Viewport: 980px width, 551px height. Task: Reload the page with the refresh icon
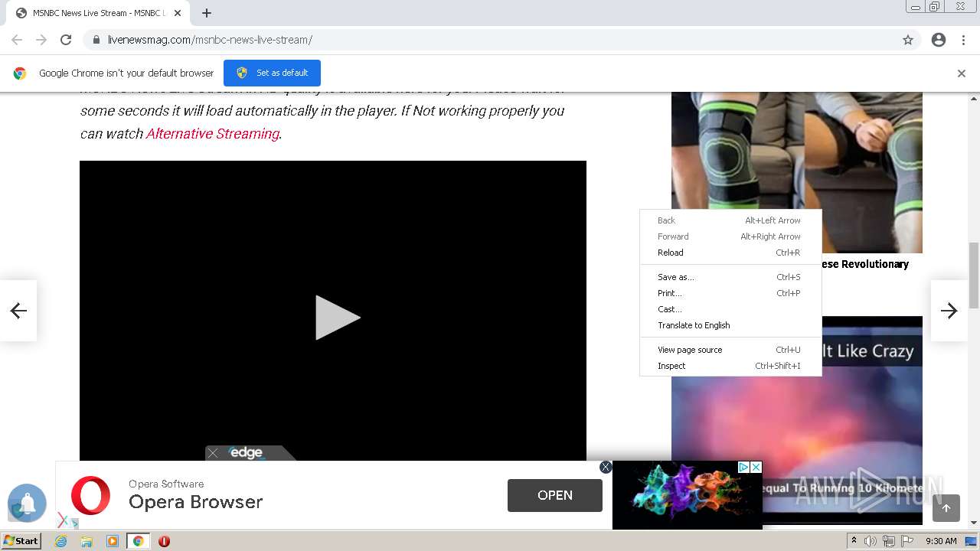pos(66,40)
